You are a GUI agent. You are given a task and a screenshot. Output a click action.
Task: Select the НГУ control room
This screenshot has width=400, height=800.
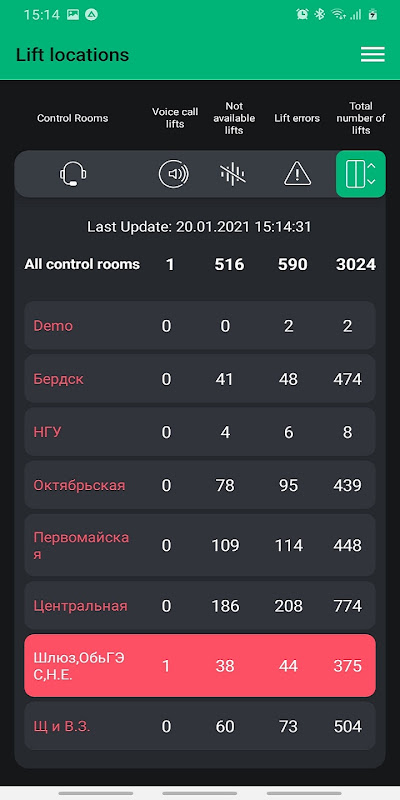click(x=200, y=432)
